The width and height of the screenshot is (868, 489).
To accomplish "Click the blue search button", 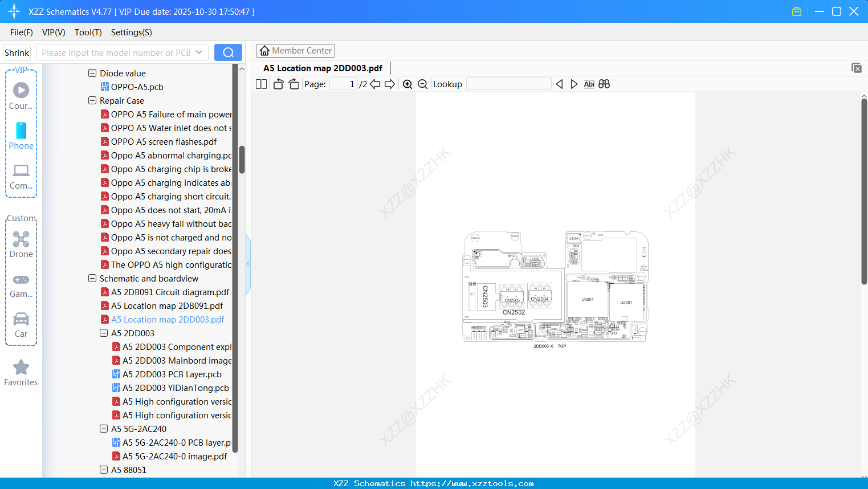I will [x=228, y=52].
